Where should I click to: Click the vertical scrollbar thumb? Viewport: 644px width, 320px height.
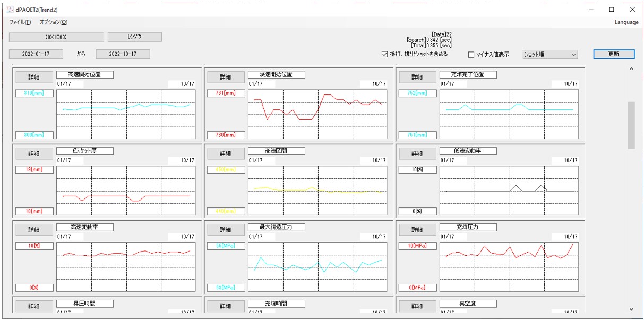coord(631,125)
